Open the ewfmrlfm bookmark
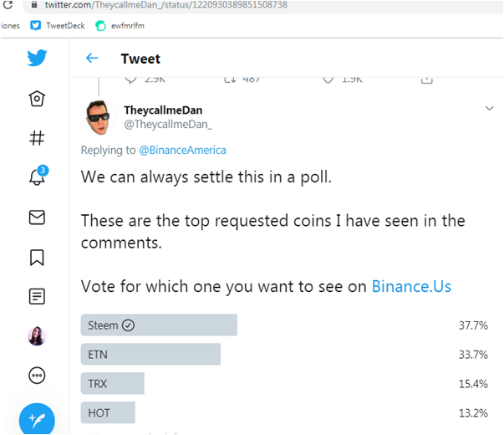Image resolution: width=504 pixels, height=435 pixels. click(120, 26)
